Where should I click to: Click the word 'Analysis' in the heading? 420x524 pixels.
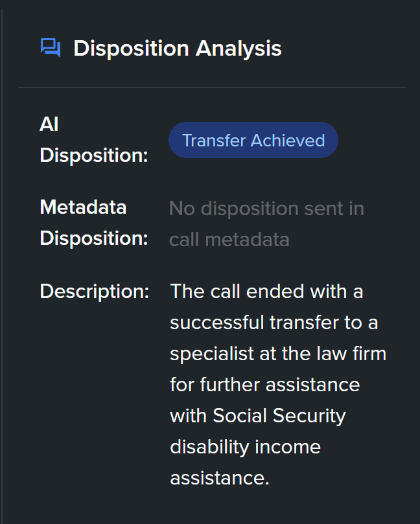[x=239, y=49]
